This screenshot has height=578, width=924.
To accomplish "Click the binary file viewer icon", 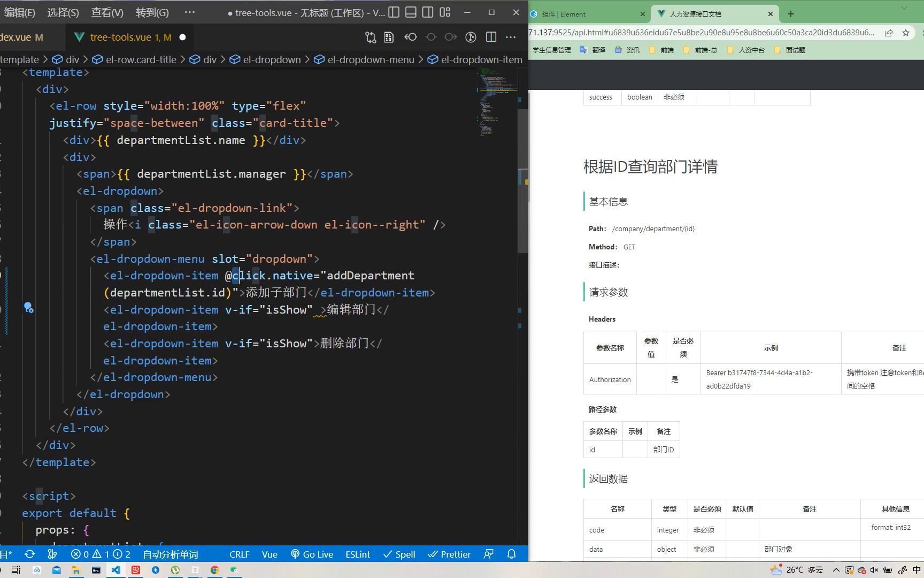I will [x=389, y=37].
